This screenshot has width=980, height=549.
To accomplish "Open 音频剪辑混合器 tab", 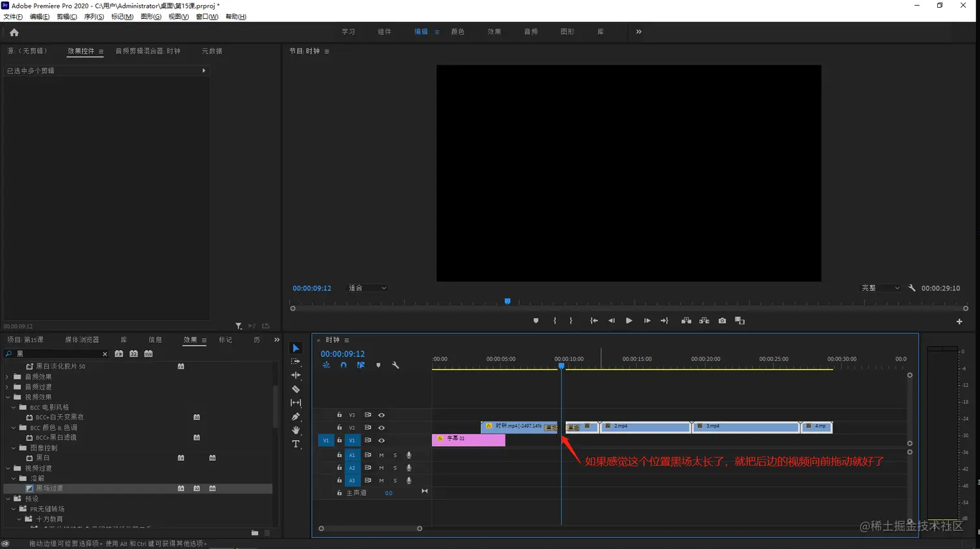I will pyautogui.click(x=148, y=51).
